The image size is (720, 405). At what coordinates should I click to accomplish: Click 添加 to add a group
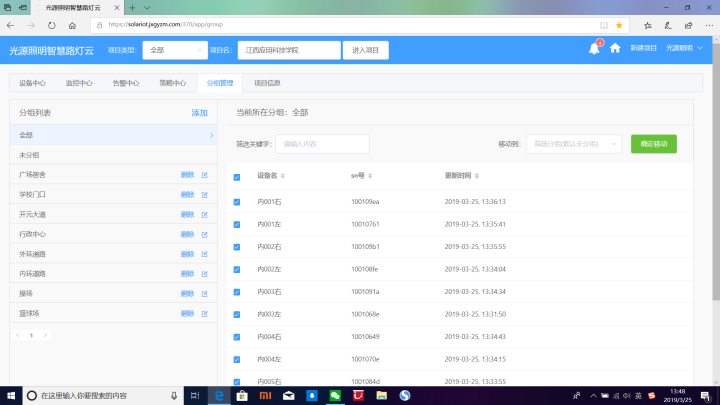point(199,113)
